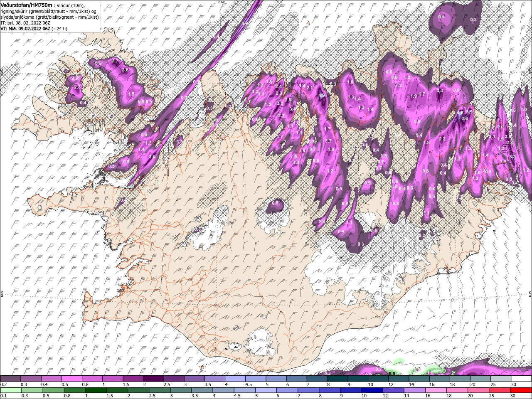This screenshot has height=399, width=532.
Task: Click the 'Vindur (10m)' text in the header
Action: click(70, 5)
